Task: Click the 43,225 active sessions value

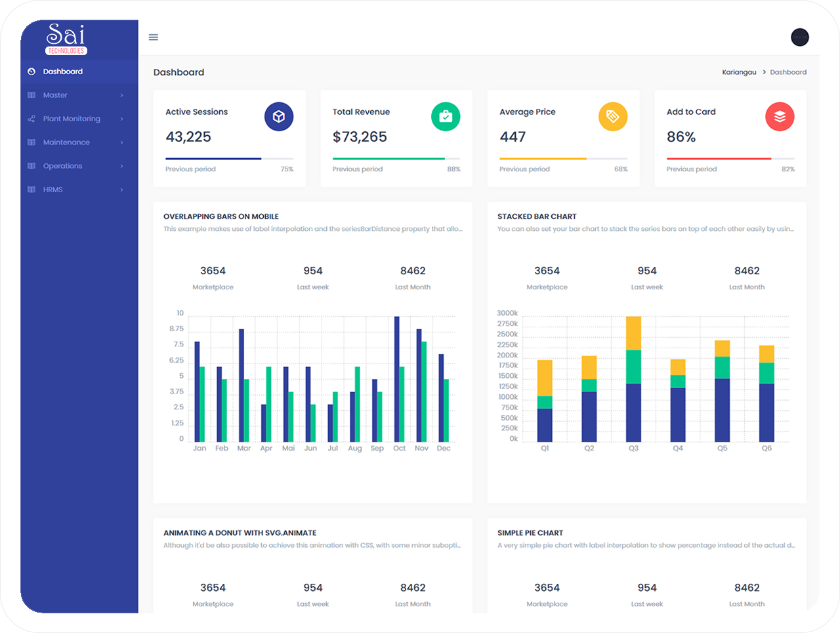Action: (188, 137)
